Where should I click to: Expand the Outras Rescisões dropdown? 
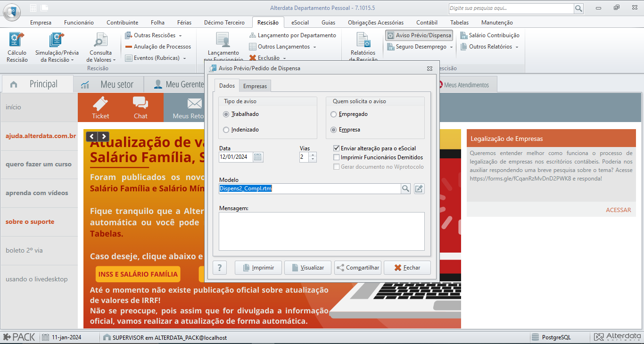coord(180,35)
